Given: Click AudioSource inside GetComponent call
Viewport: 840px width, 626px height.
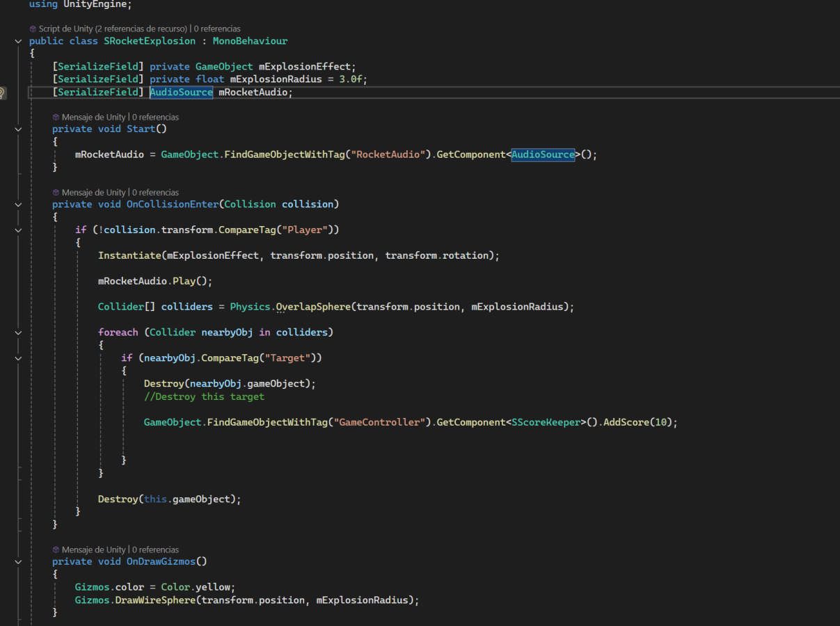Looking at the screenshot, I should point(544,154).
